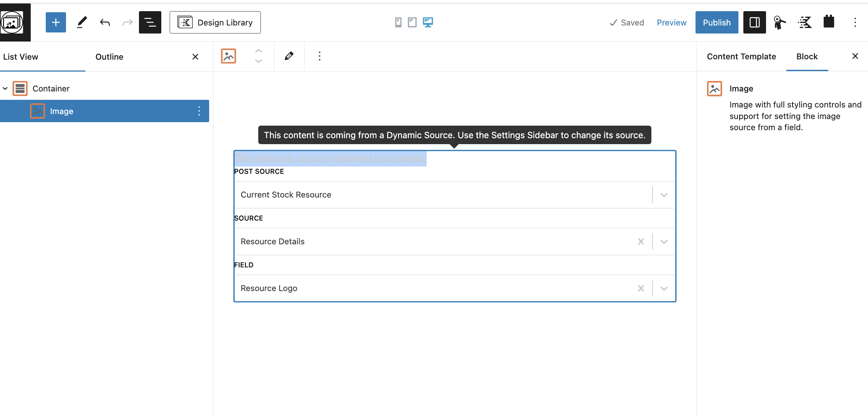Viewport: 868px width, 416px height.
Task: Open the Design Library
Action: pyautogui.click(x=215, y=22)
